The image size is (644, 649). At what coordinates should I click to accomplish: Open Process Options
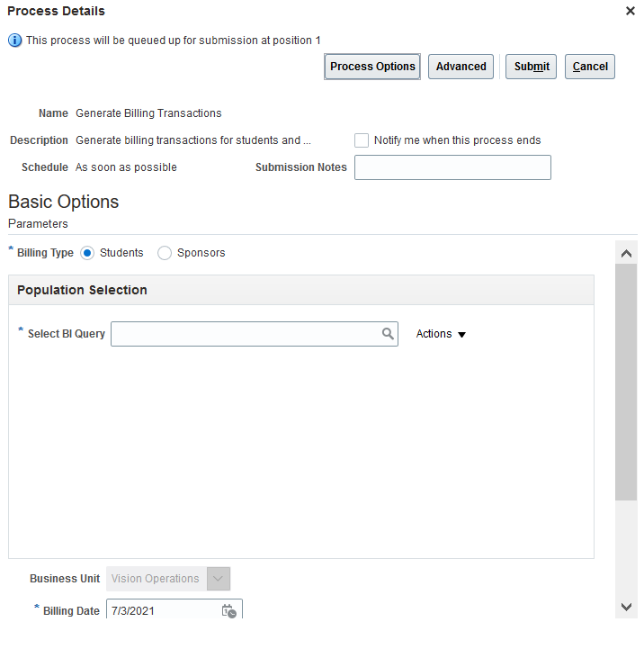[x=372, y=67]
